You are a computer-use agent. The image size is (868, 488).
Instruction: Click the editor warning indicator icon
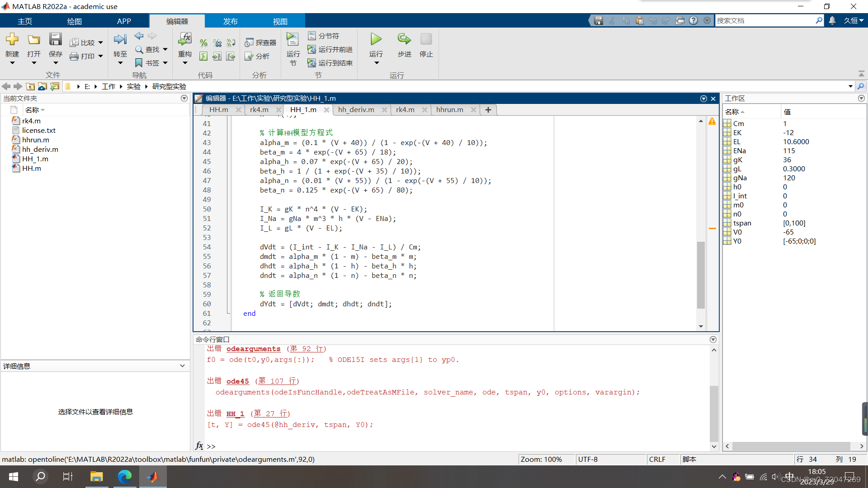[x=712, y=122]
